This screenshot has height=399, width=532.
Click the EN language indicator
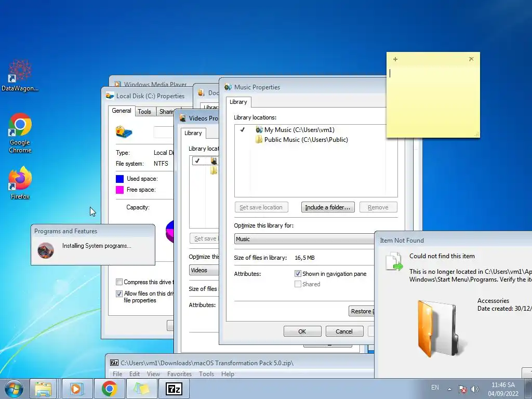pyautogui.click(x=435, y=388)
